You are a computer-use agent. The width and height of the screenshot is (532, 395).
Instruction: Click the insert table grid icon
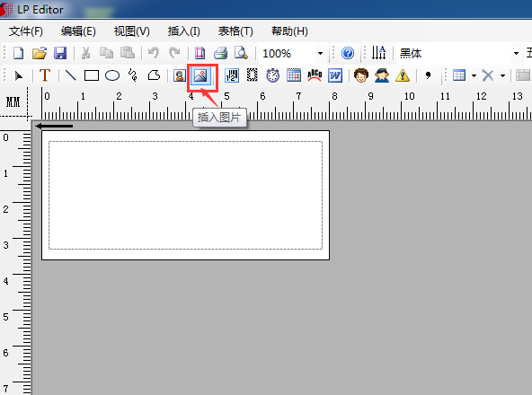tap(459, 75)
